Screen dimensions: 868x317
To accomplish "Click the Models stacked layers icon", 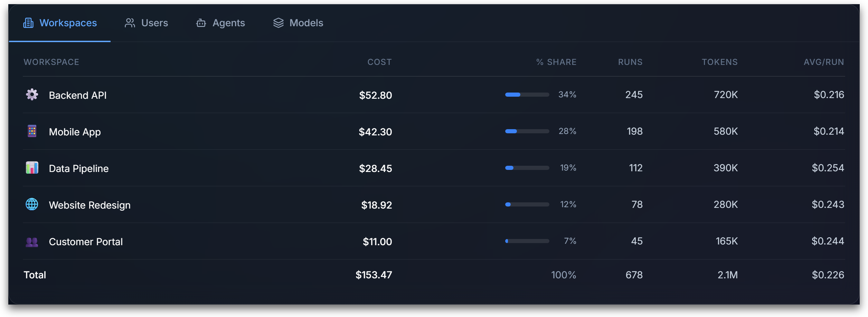I will (x=279, y=23).
